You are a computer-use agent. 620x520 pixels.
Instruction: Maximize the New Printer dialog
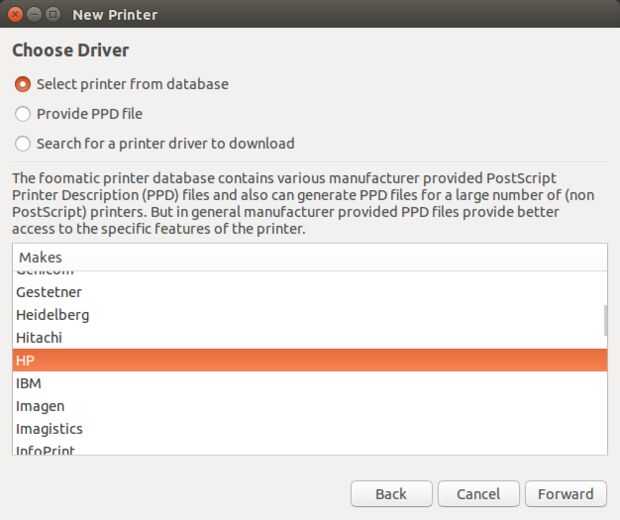pyautogui.click(x=52, y=15)
